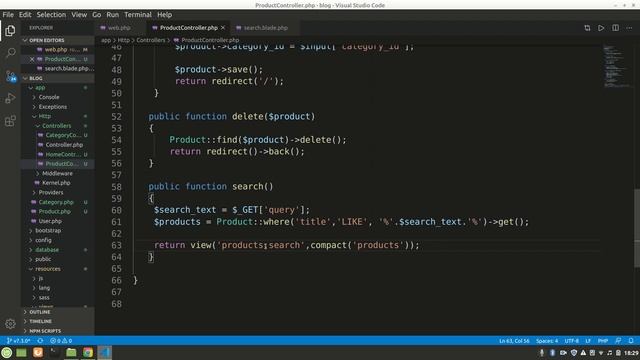
Task: Change the PHP language mode
Action: [603, 340]
